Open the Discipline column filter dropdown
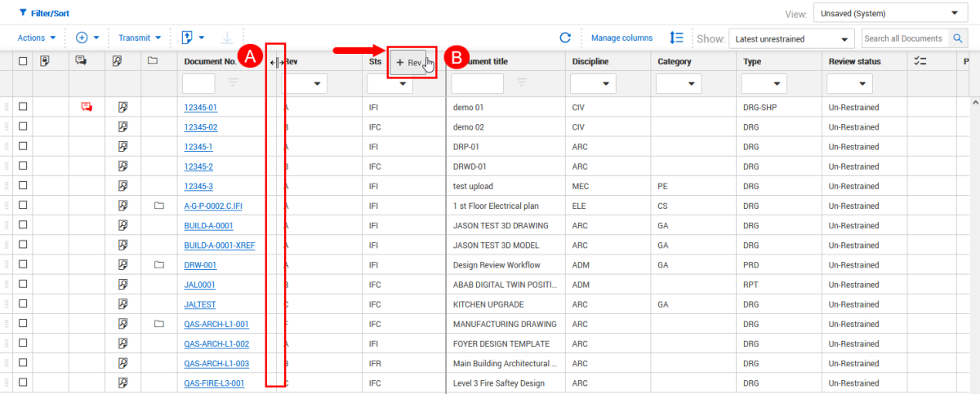Image resolution: width=980 pixels, height=394 pixels. [592, 83]
